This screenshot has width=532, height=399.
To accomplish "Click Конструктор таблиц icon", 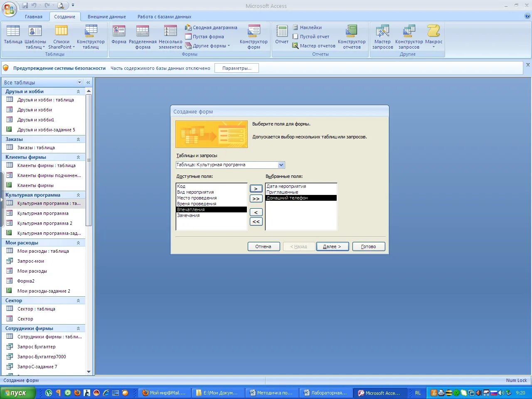I will click(91, 37).
